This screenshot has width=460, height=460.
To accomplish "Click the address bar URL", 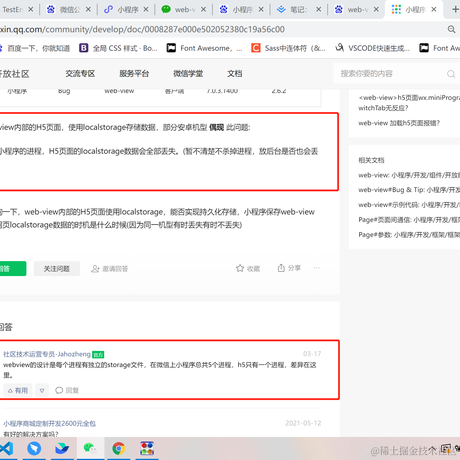I will [142, 29].
